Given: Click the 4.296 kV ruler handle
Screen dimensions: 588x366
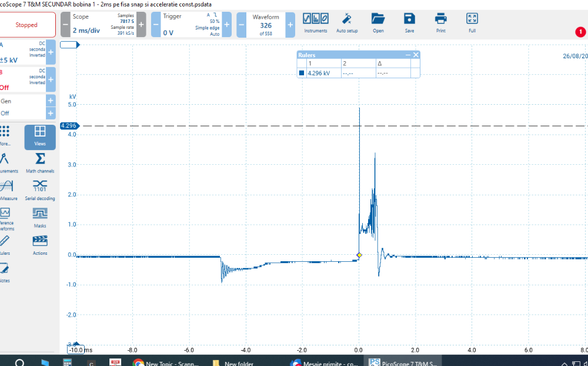Looking at the screenshot, I should click(x=68, y=126).
